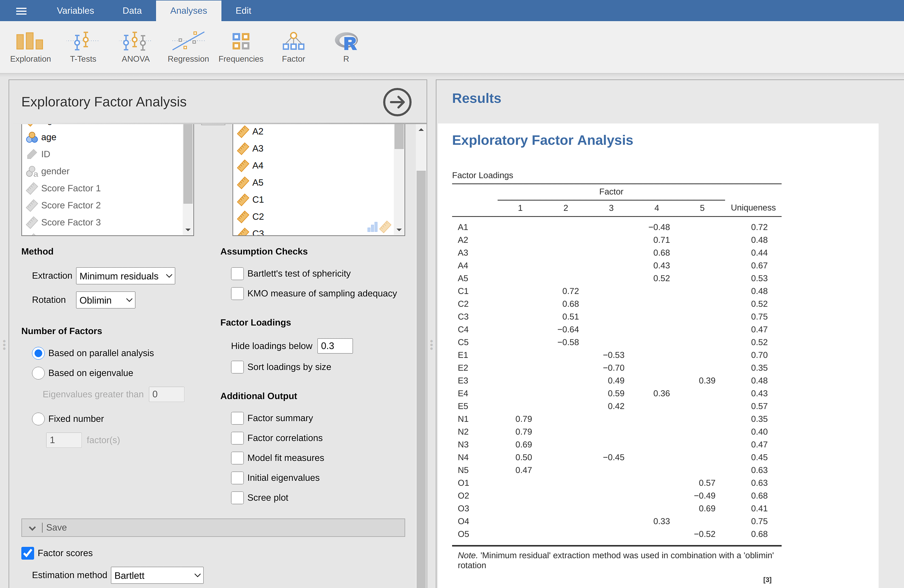Enable KMO measure of sampling adequacy
The image size is (904, 588).
(237, 293)
